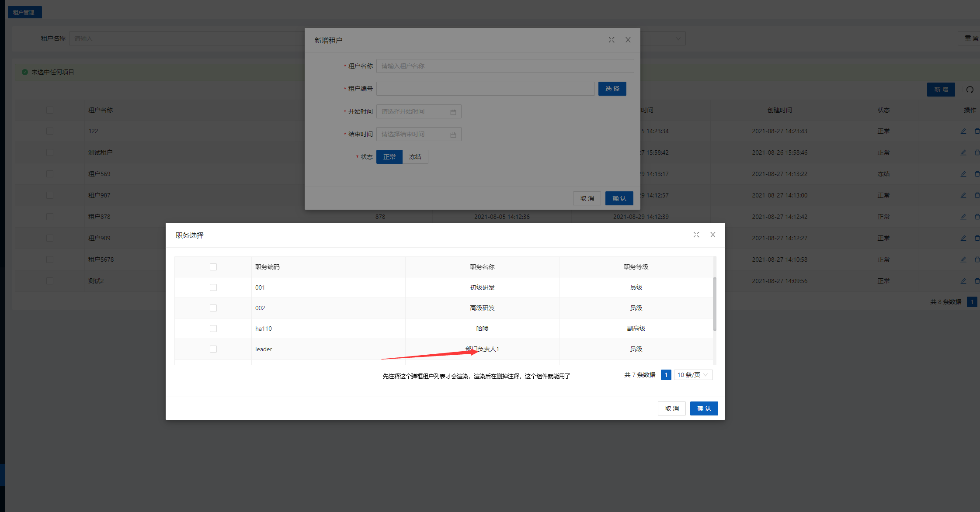Click the 职务 table vertical scrollbar
This screenshot has height=512, width=980.
(715, 304)
